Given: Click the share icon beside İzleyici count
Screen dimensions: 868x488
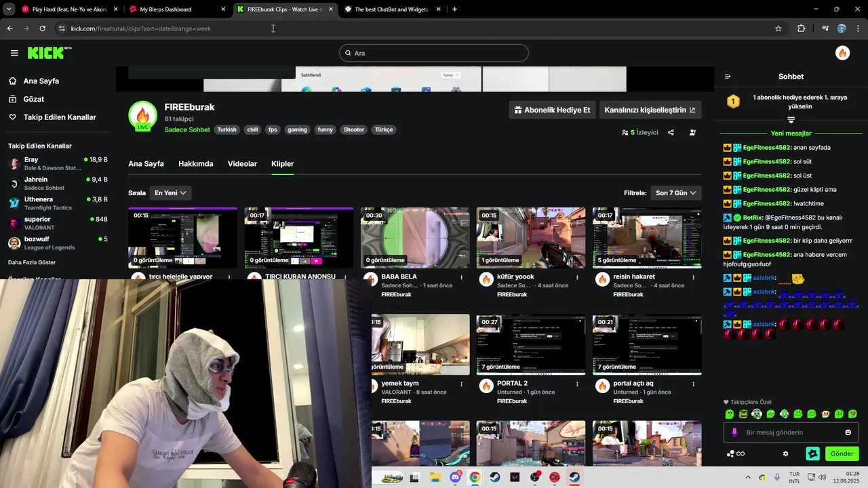Looking at the screenshot, I should [x=671, y=132].
